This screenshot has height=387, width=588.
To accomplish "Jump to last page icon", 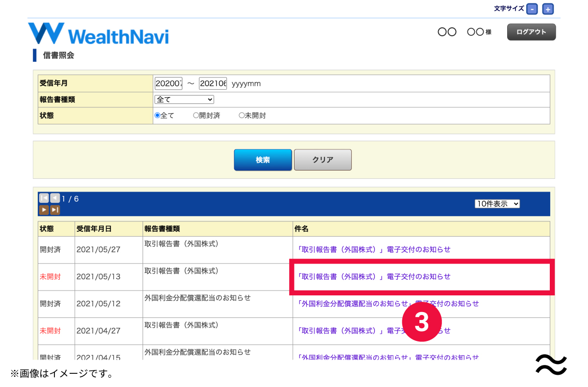I will [x=55, y=210].
